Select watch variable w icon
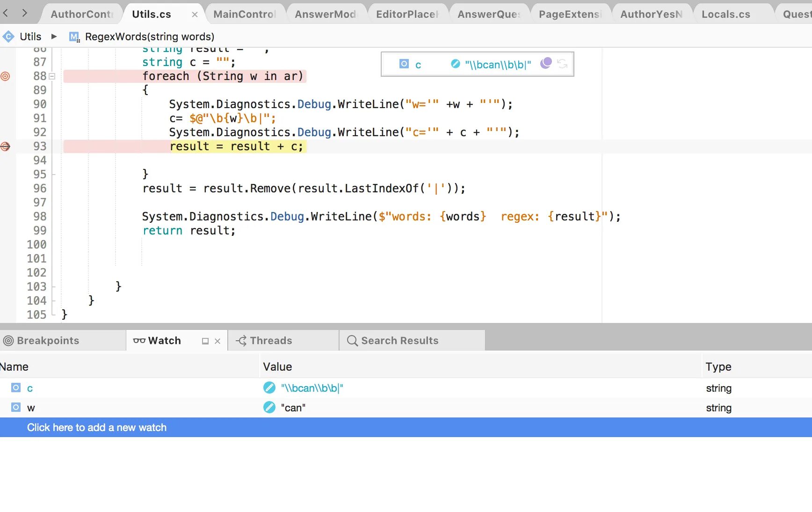Viewport: 812px width, 512px height. [x=16, y=407]
